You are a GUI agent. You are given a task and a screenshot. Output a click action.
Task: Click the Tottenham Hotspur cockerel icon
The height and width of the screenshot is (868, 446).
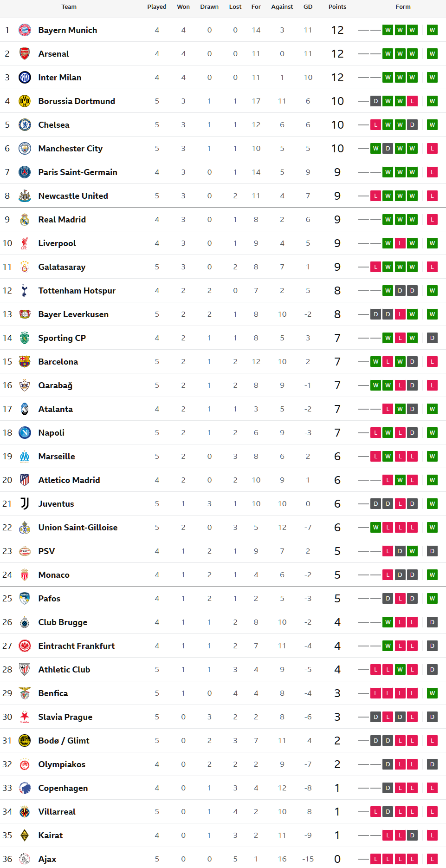point(25,291)
